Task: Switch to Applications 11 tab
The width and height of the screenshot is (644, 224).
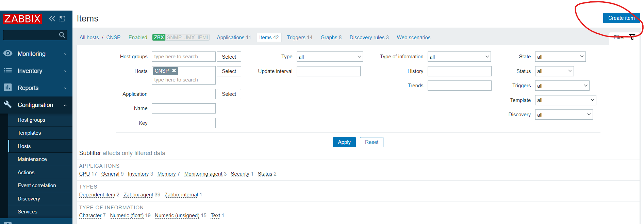Action: click(234, 38)
